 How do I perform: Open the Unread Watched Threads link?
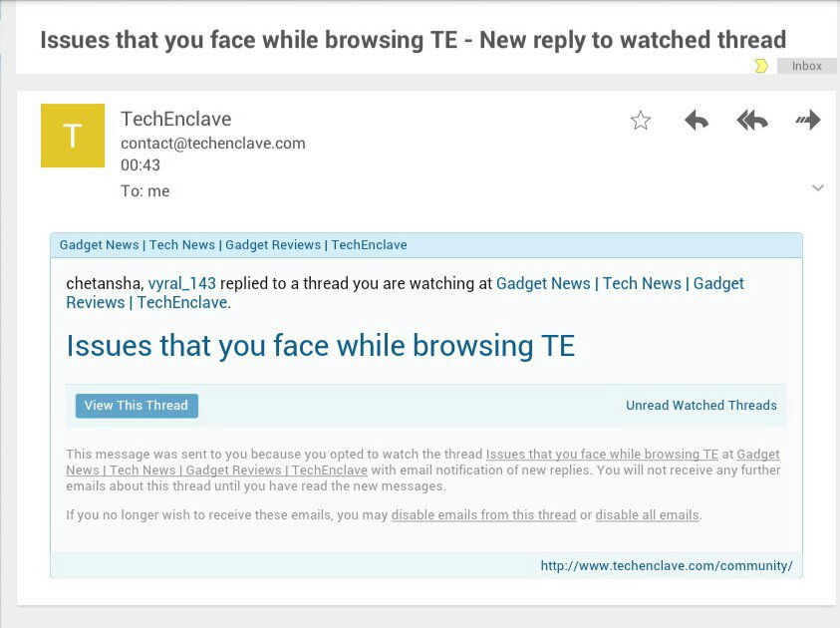tap(701, 405)
